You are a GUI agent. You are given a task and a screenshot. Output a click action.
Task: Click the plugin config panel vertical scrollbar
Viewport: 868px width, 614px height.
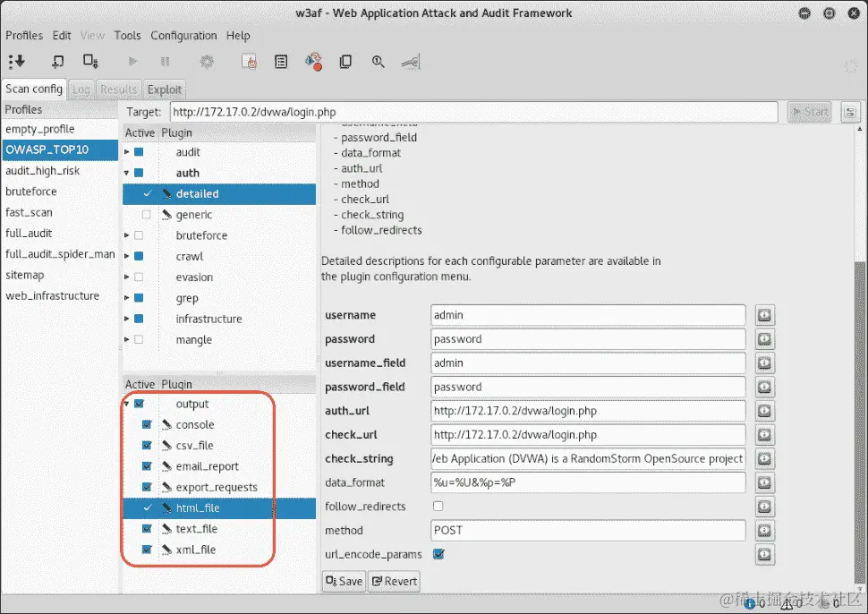point(860,421)
